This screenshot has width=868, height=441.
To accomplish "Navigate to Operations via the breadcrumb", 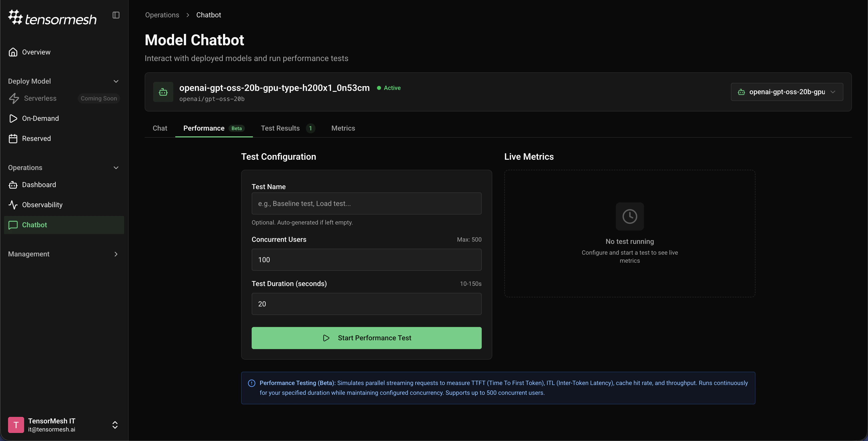I will [162, 15].
